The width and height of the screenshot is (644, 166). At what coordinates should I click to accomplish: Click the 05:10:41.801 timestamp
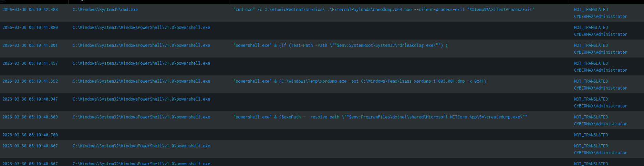pos(30,45)
